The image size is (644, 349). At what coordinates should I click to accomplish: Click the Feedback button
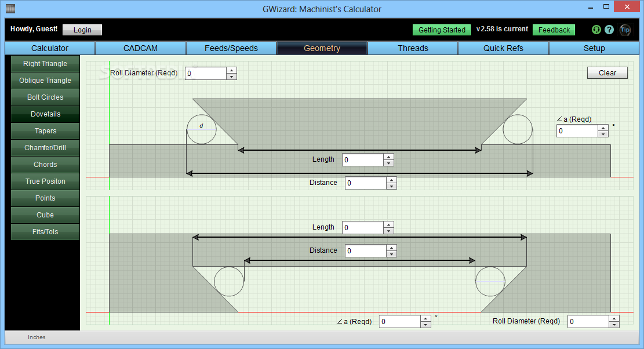[x=554, y=30]
